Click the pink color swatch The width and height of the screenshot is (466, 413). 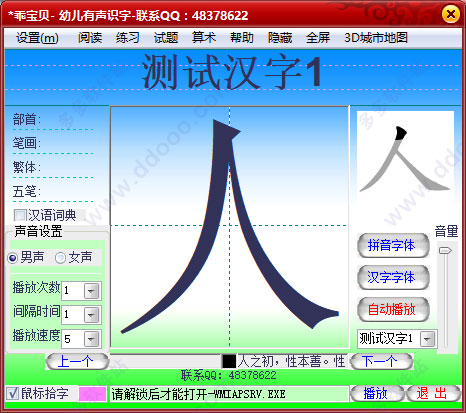92,394
